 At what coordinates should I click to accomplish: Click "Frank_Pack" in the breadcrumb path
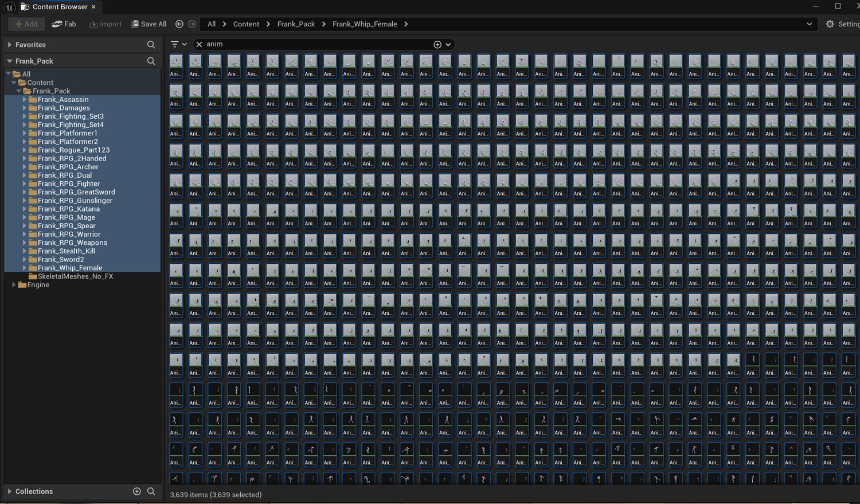296,24
